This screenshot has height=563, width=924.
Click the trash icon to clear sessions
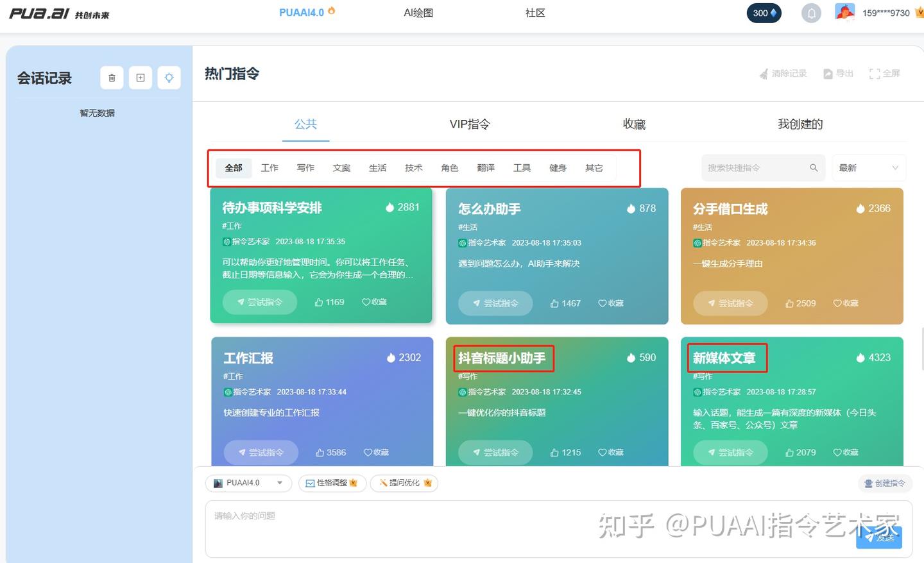point(112,77)
